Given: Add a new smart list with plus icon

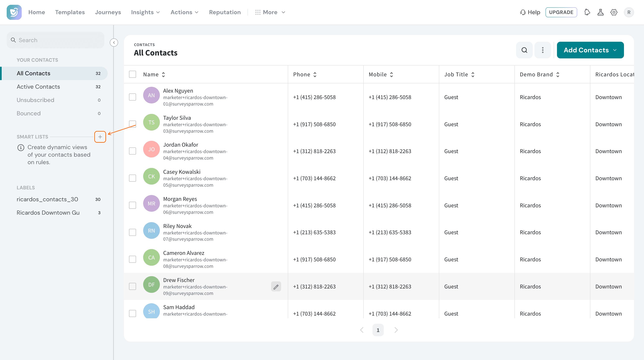Looking at the screenshot, I should (100, 137).
